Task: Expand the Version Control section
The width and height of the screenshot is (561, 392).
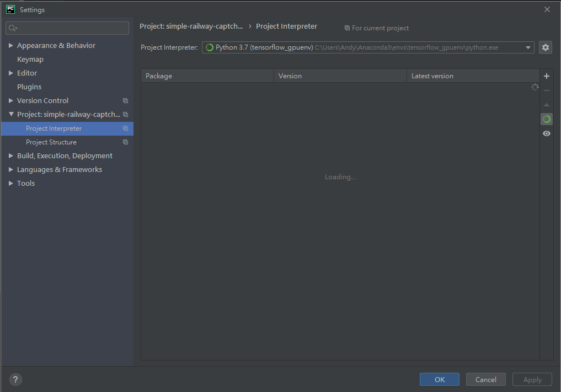Action: 10,100
